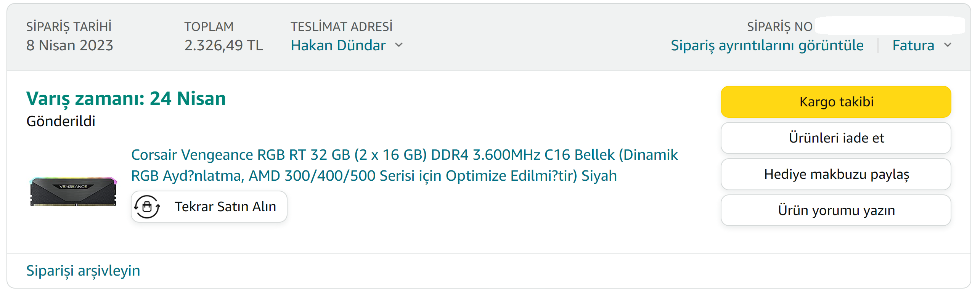
Task: Click the order total 2.326,49 TL
Action: (224, 45)
